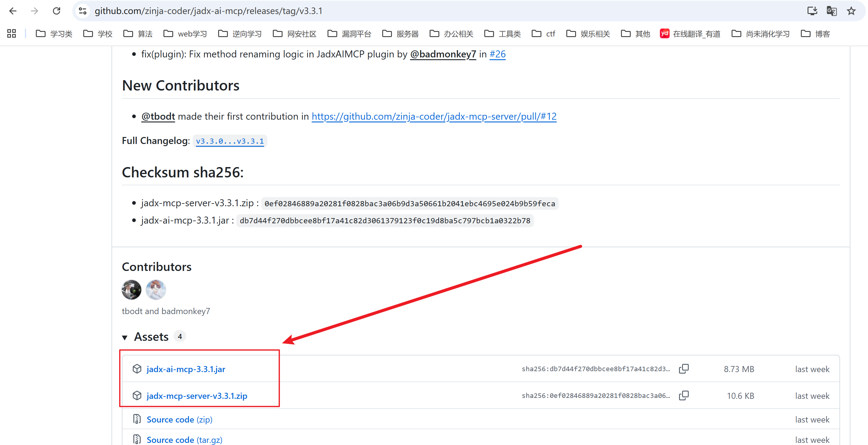This screenshot has height=445, width=868.
Task: Download jadx-ai-mcp-3.3.1.jar asset
Action: point(186,369)
